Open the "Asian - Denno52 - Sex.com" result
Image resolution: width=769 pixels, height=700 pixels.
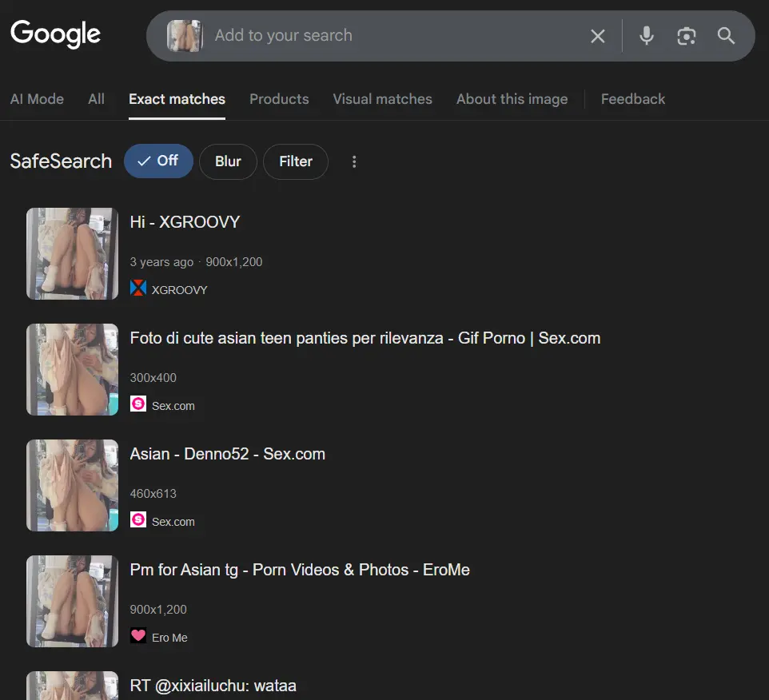(228, 454)
